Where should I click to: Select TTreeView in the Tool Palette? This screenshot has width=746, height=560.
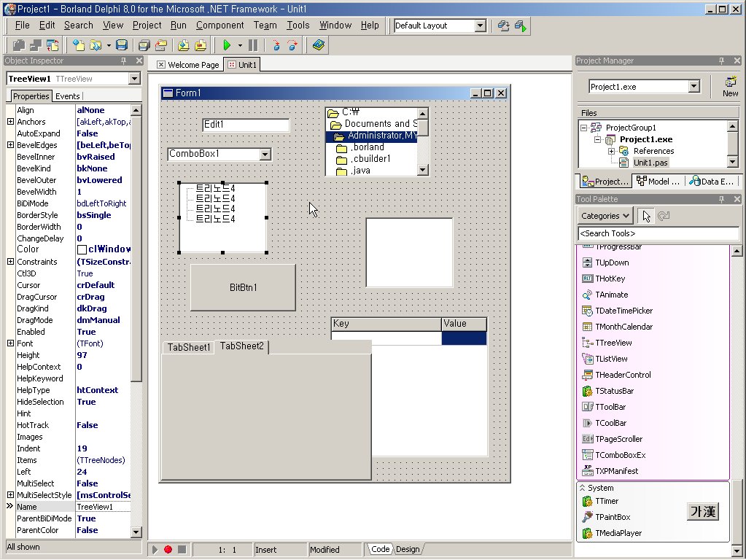[613, 343]
